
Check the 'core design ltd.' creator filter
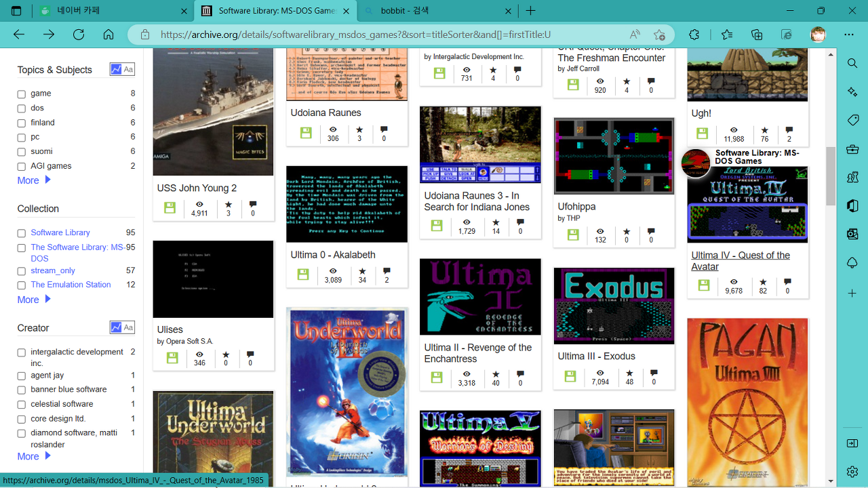pos(22,420)
